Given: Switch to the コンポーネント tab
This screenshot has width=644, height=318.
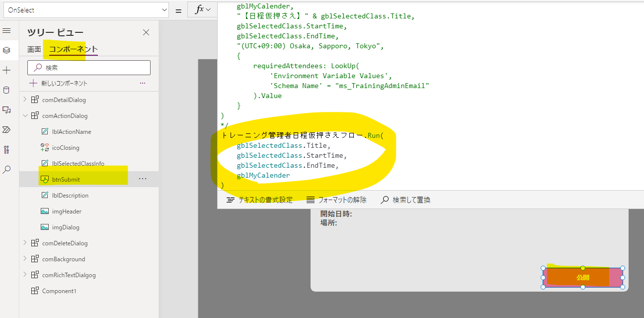Looking at the screenshot, I should coord(73,49).
